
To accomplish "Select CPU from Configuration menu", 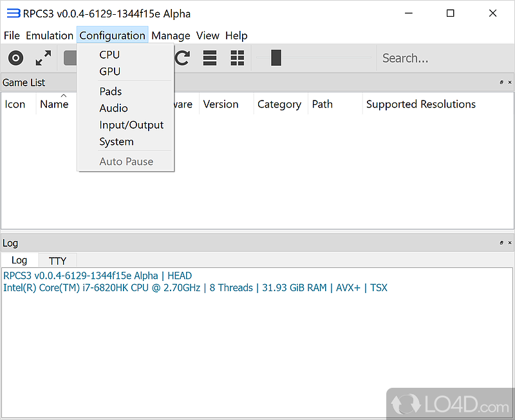I will point(126,55).
